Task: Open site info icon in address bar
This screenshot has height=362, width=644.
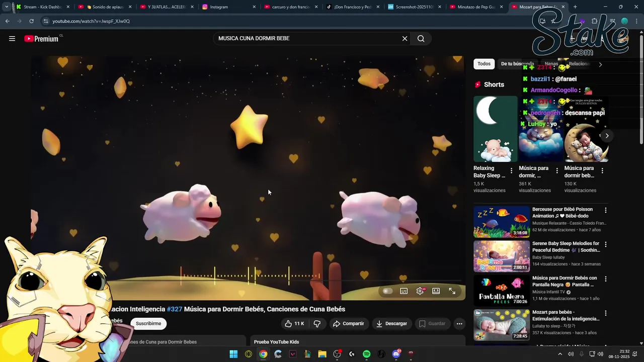Action: [46, 21]
